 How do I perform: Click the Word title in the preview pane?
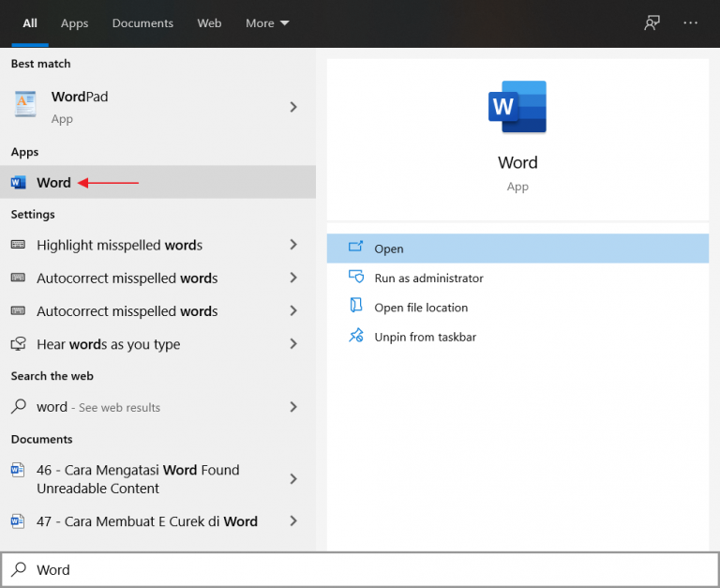pos(517,162)
